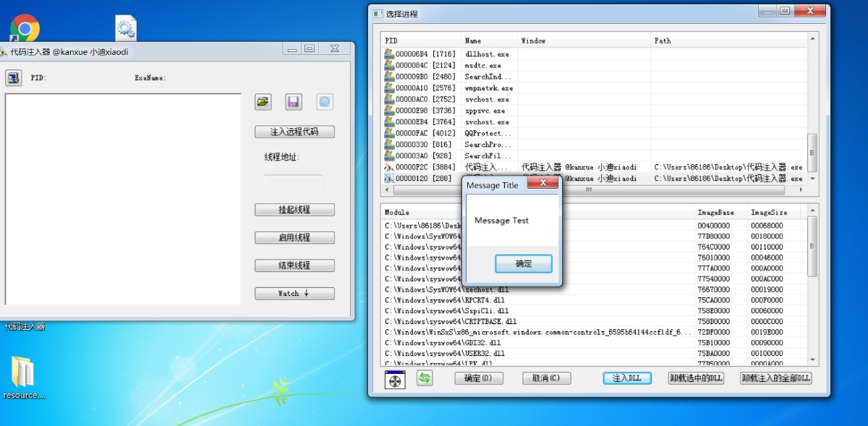This screenshot has width=868, height=426.
Task: Click the process list scroll-right arrow
Action: pos(801,190)
